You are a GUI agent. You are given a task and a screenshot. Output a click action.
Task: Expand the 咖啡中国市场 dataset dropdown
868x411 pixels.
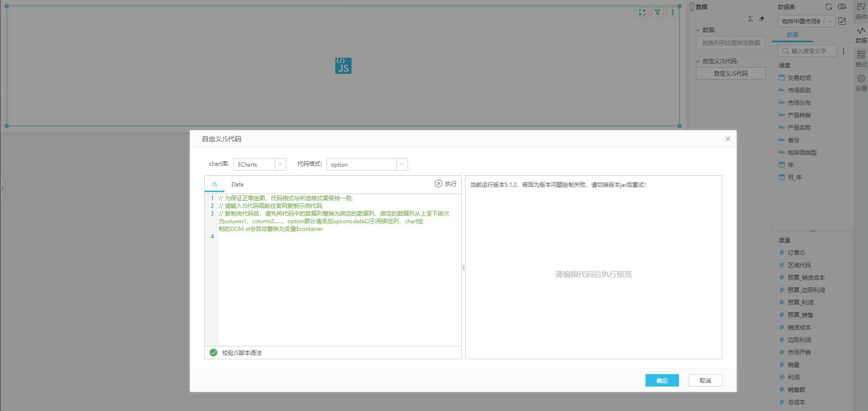(829, 21)
